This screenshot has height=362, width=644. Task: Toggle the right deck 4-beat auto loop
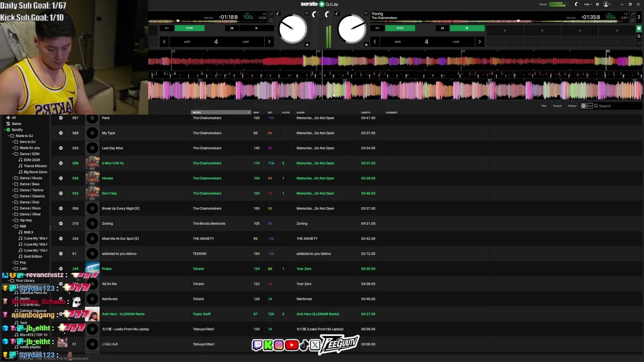[426, 42]
